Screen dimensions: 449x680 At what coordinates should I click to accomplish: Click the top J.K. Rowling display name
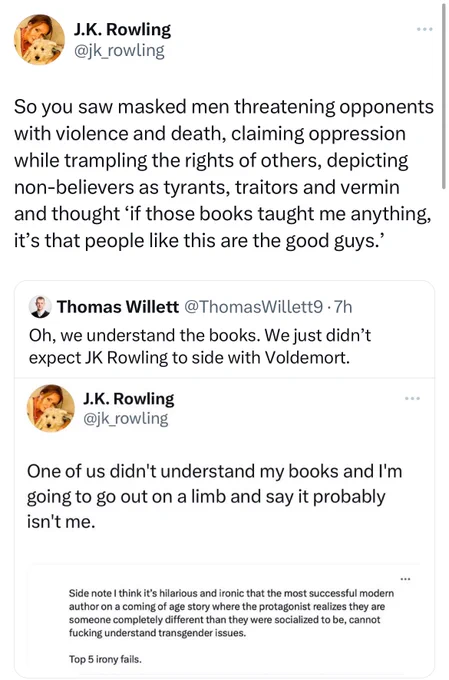(x=122, y=29)
